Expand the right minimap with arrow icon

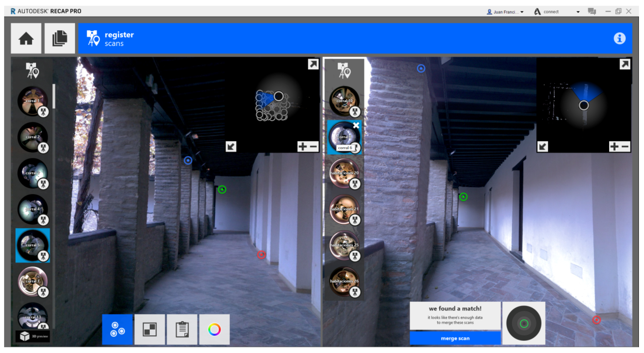click(625, 64)
